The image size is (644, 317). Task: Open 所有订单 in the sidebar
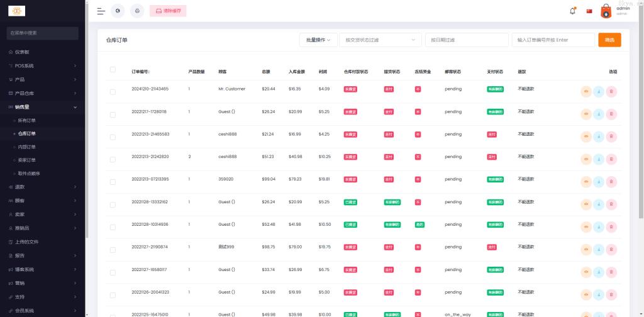[27, 120]
